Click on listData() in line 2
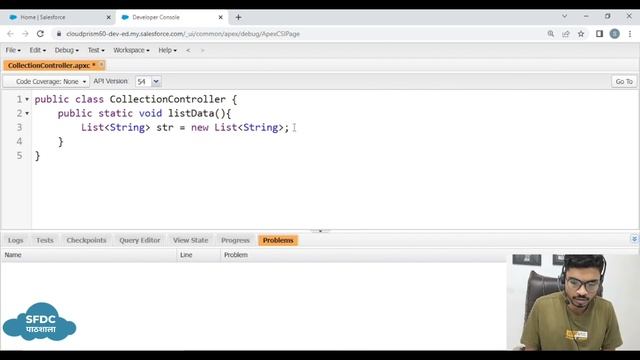 click(196, 113)
